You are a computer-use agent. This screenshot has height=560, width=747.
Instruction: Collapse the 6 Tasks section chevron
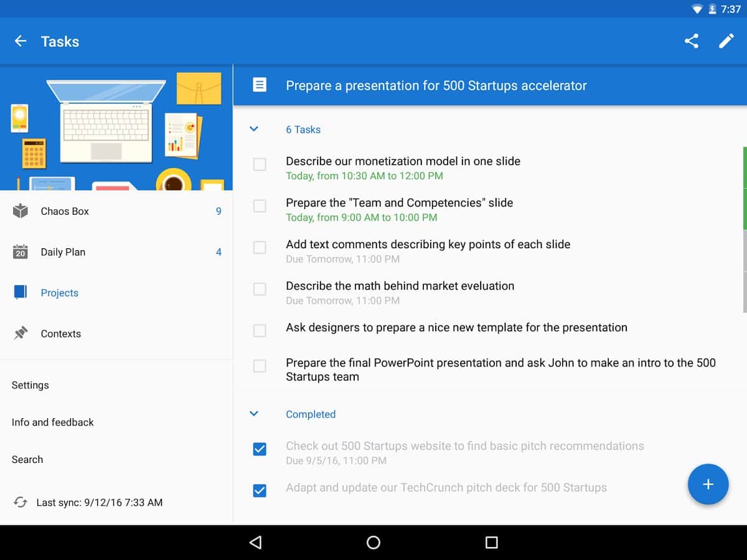coord(254,129)
